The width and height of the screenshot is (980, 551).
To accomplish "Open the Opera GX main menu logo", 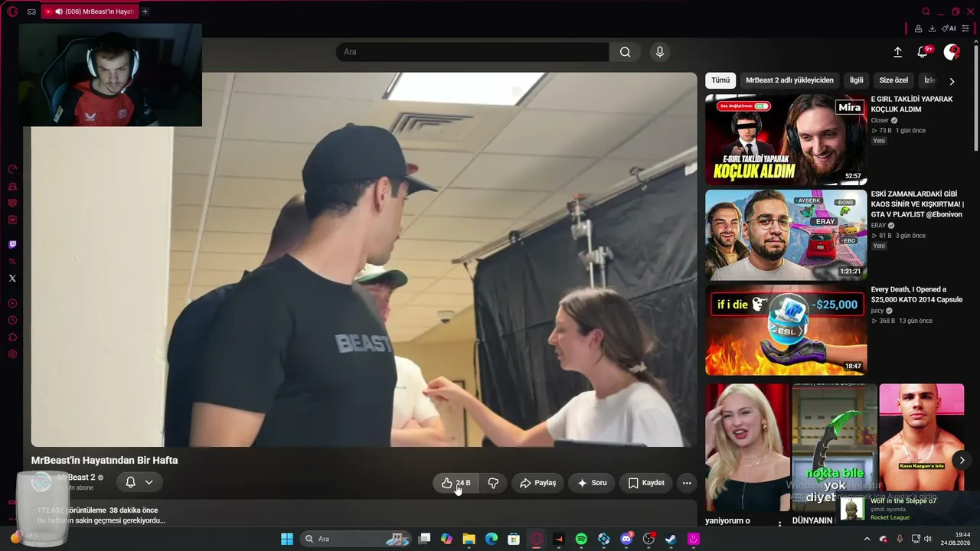I will coord(12,11).
